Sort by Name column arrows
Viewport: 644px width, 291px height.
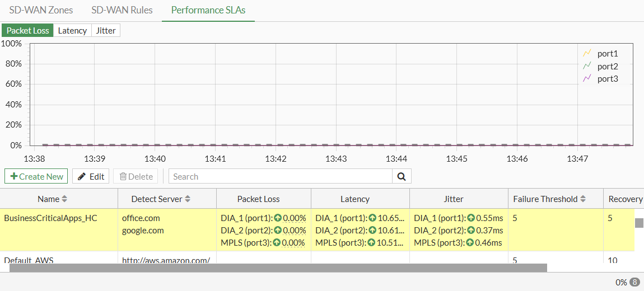coord(64,199)
